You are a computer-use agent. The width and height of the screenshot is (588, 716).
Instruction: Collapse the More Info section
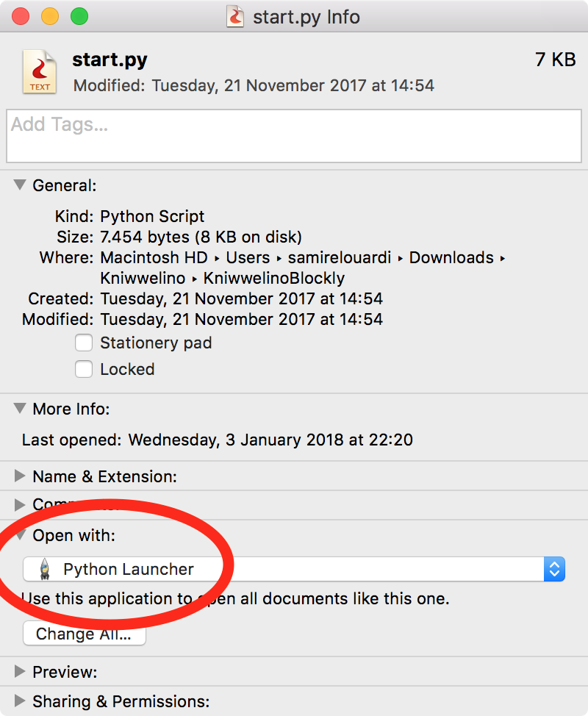[x=20, y=408]
